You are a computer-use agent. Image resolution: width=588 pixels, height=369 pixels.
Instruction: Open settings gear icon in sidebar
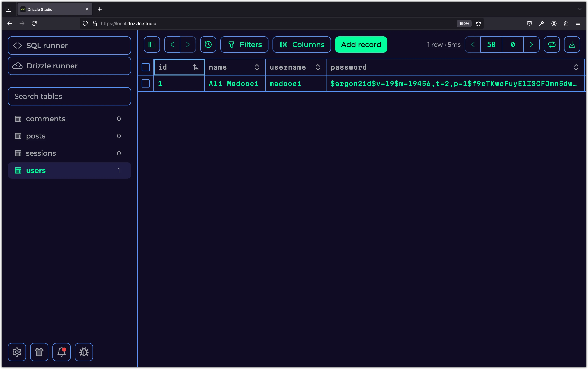pos(17,352)
